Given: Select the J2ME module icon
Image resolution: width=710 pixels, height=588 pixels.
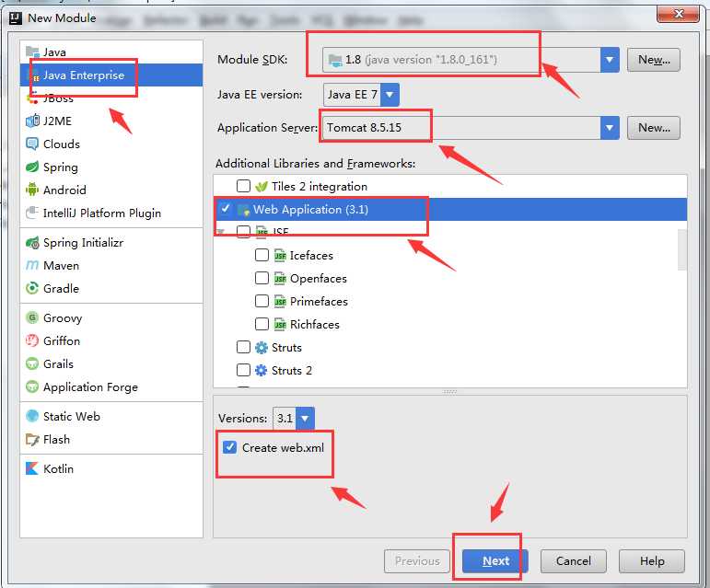Looking at the screenshot, I should [x=32, y=121].
